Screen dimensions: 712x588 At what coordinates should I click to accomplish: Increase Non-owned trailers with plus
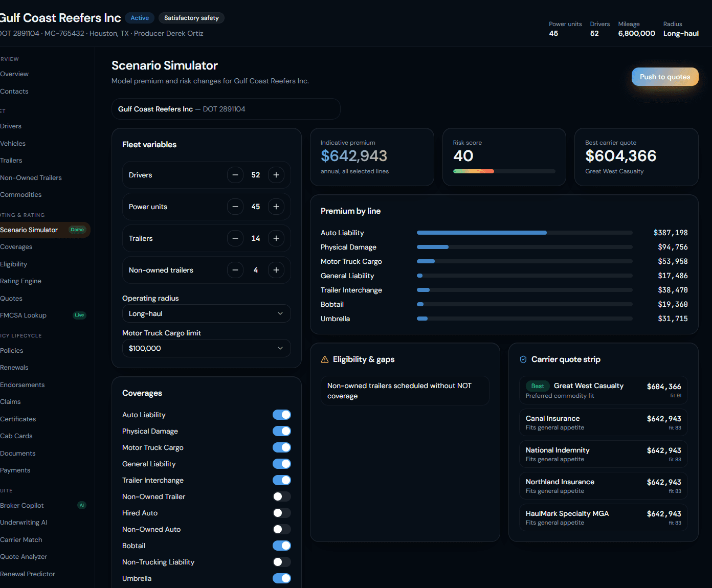coord(276,270)
